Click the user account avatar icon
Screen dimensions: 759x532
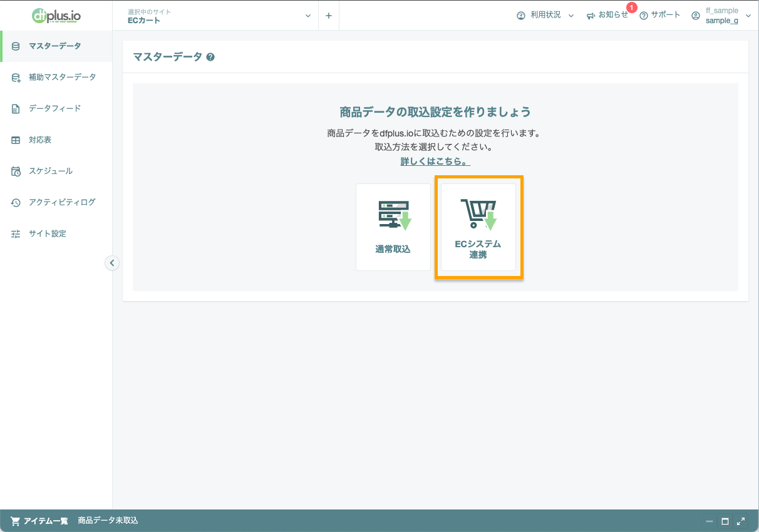(695, 16)
